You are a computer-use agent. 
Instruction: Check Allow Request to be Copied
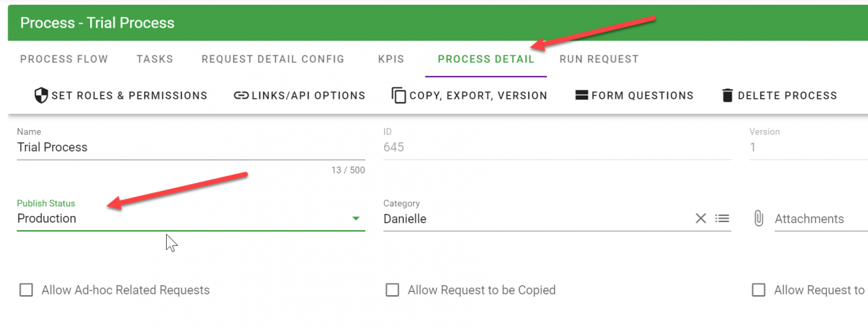[392, 290]
